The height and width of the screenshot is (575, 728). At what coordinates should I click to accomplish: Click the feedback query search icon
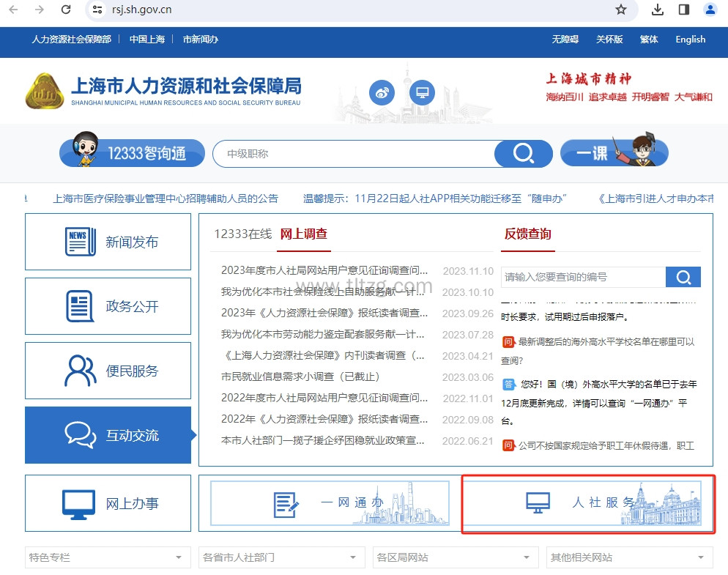click(683, 277)
